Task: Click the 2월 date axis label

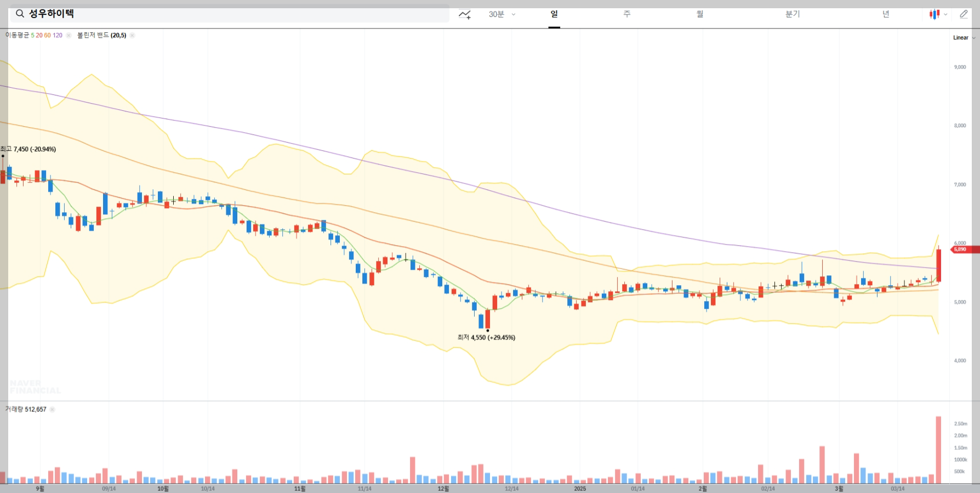Action: [x=702, y=489]
